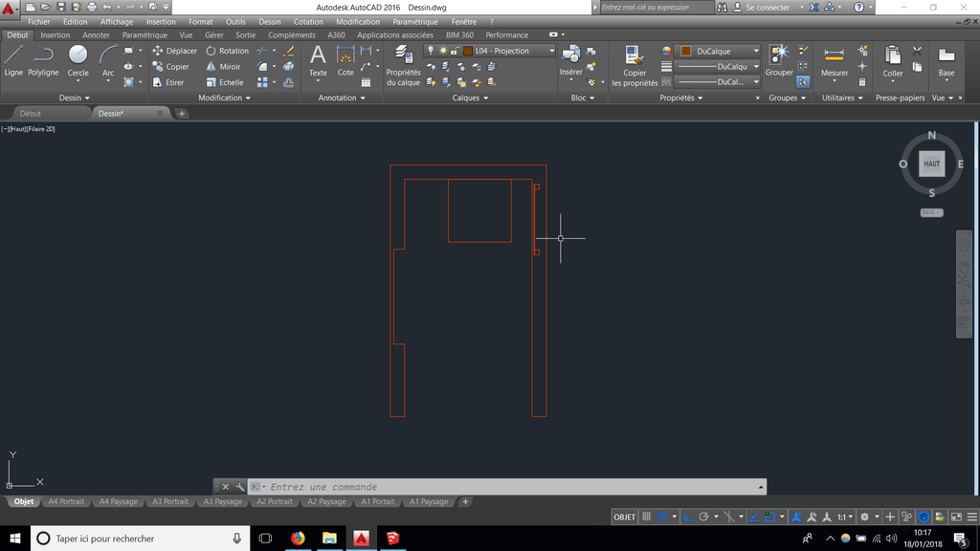This screenshot has height=551, width=980.
Task: Toggle 2D object snap in status bar
Action: 770,517
